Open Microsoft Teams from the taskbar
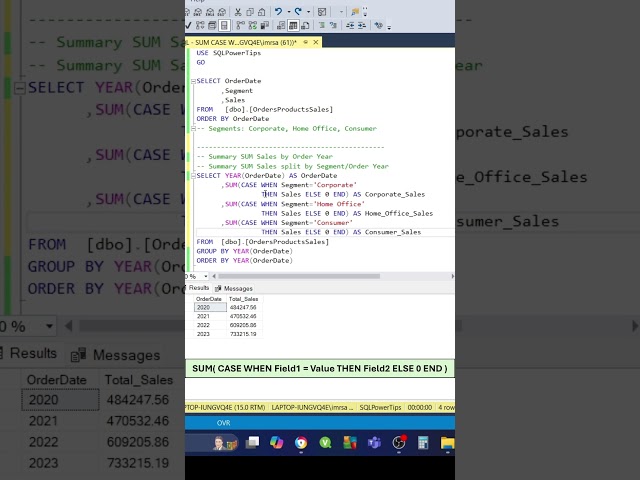This screenshot has width=640, height=480. coord(374,442)
